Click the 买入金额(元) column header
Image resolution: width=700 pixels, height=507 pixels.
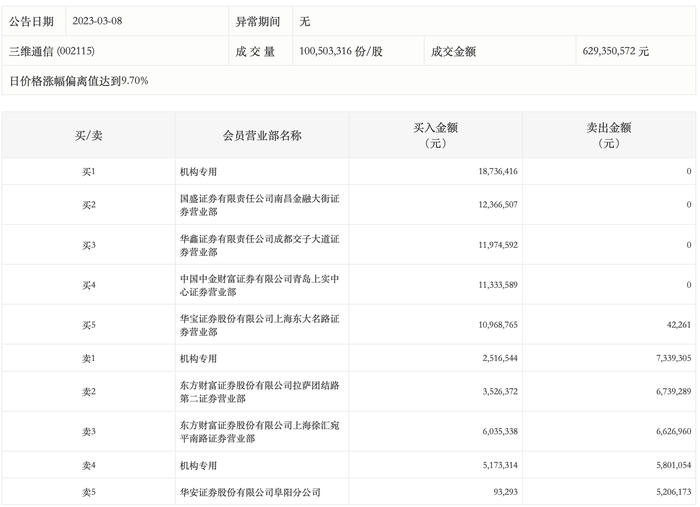pyautogui.click(x=435, y=135)
